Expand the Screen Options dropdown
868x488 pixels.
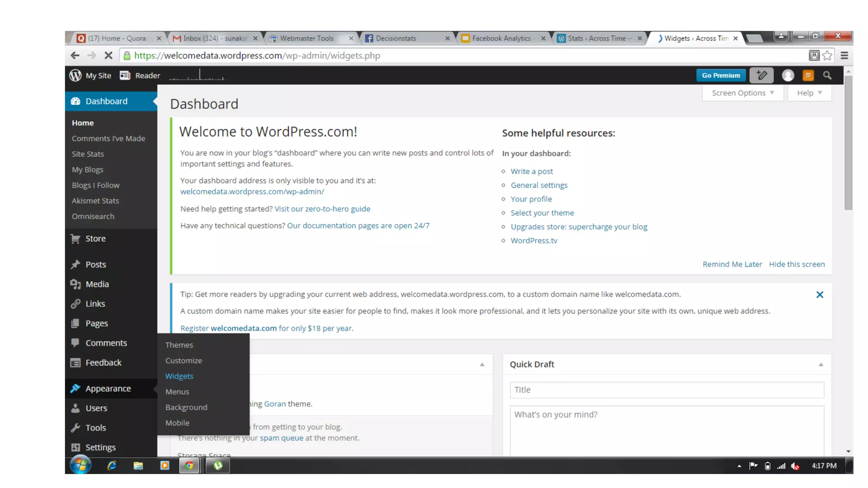click(742, 93)
